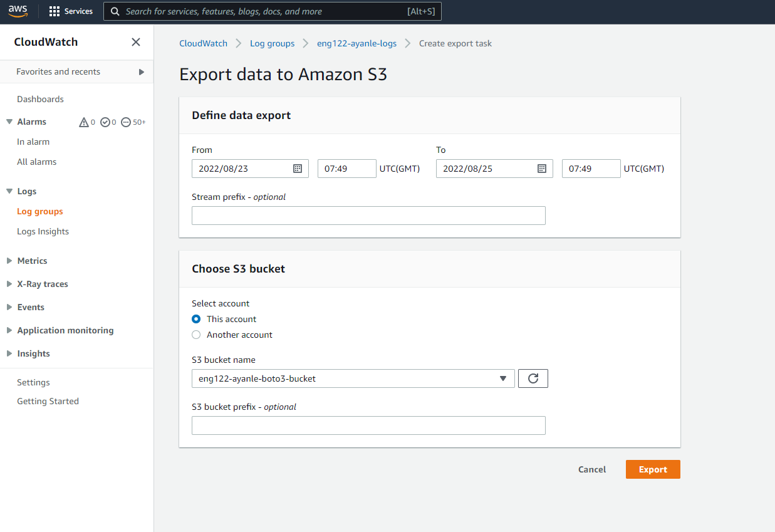Screen dimensions: 775x532
Task: Click the 50+ alarms count
Action: pyautogui.click(x=139, y=122)
